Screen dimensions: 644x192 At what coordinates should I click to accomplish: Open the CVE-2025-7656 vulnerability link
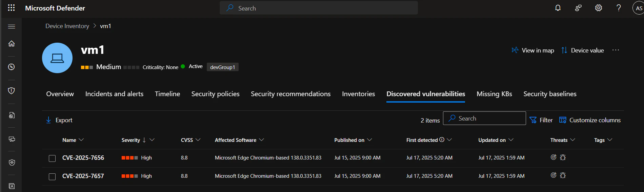tap(83, 158)
